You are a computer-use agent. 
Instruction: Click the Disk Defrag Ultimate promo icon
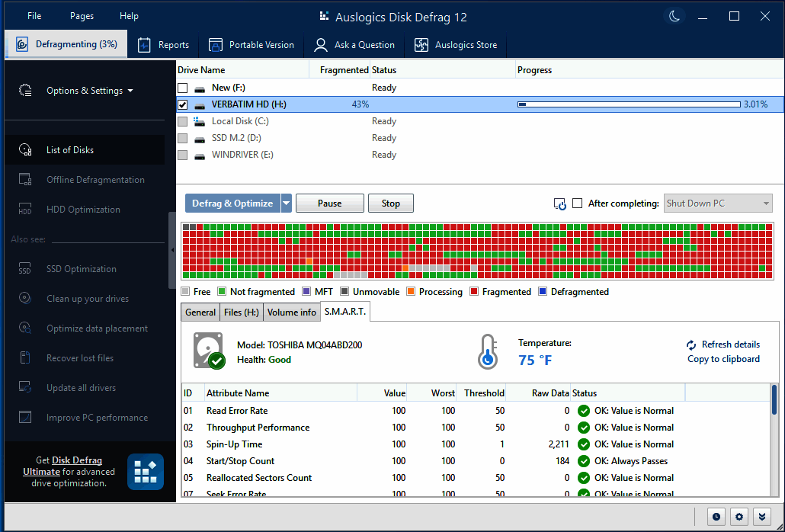145,471
